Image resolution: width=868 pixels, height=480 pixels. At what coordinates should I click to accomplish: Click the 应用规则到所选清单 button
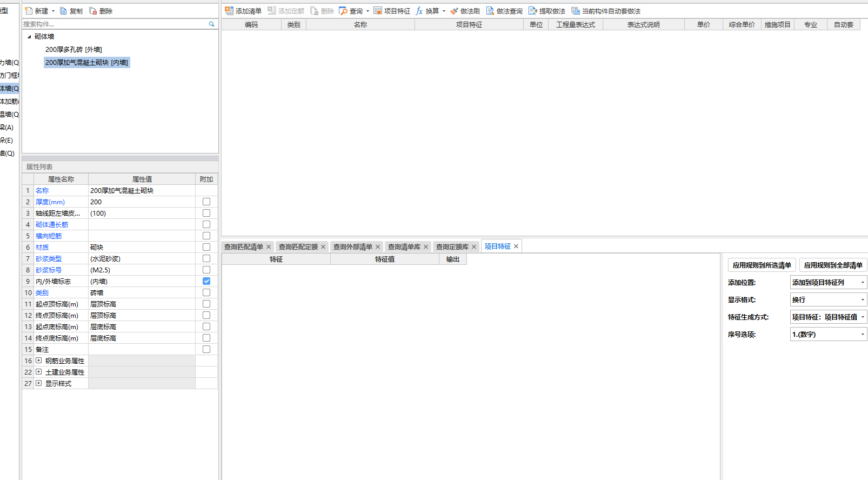pyautogui.click(x=762, y=265)
